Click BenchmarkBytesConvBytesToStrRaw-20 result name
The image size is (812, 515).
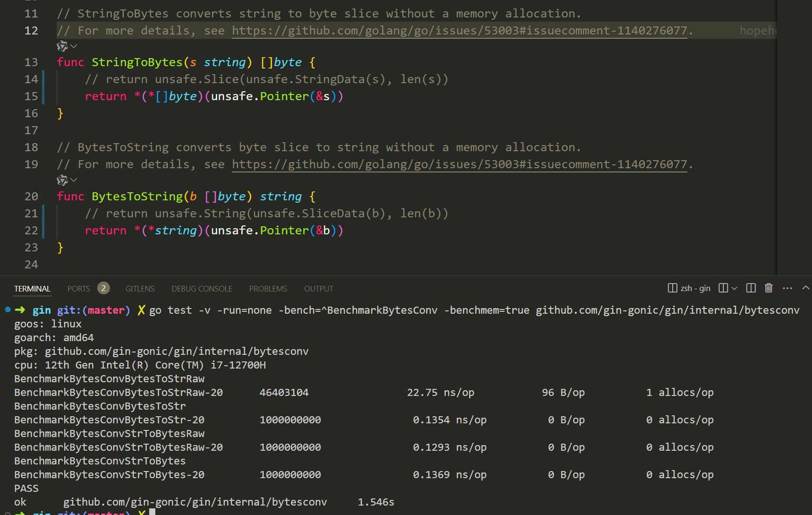point(118,393)
